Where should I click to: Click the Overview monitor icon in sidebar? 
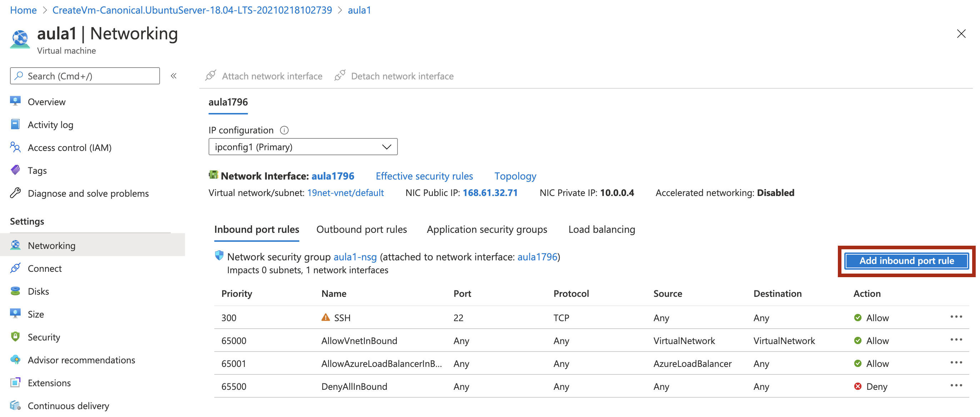(15, 101)
